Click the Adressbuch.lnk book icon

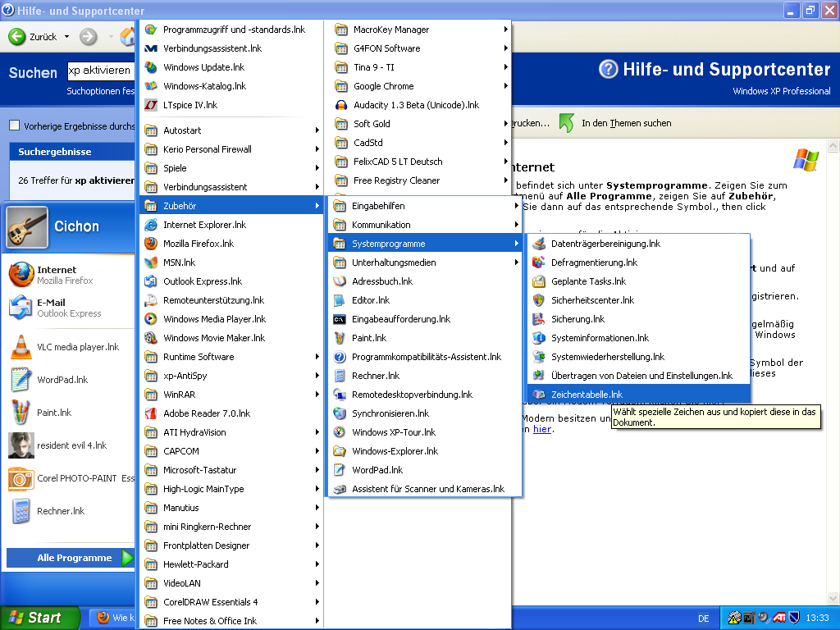(339, 281)
